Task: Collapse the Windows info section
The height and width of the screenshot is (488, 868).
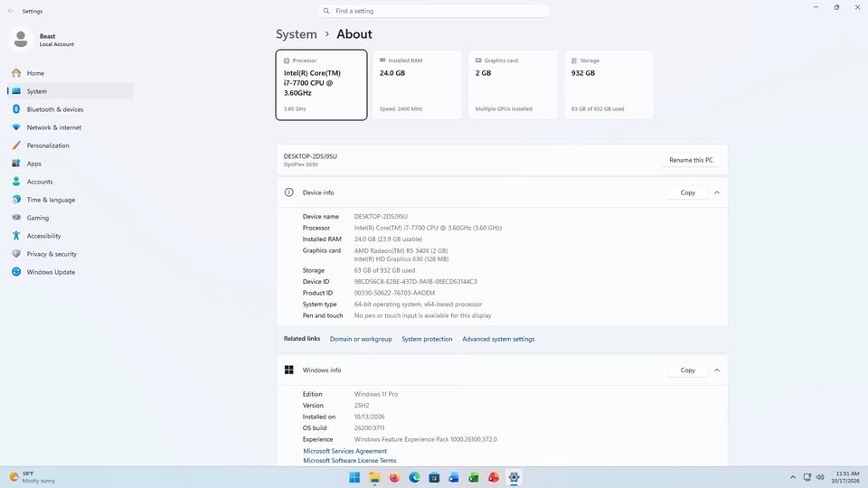Action: (x=717, y=371)
